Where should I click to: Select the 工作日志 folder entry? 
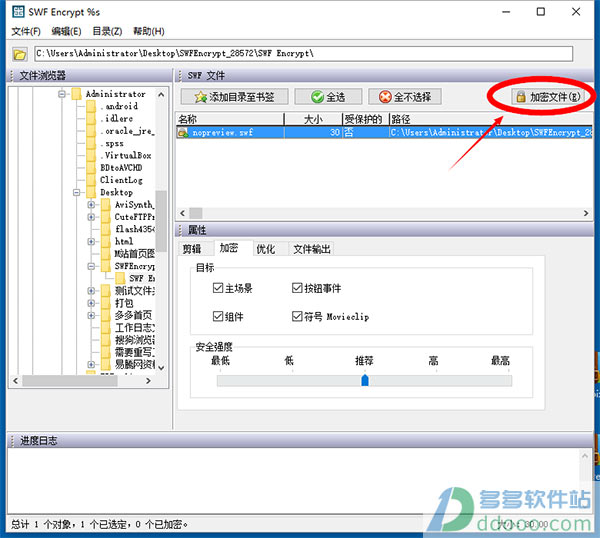tap(135, 328)
